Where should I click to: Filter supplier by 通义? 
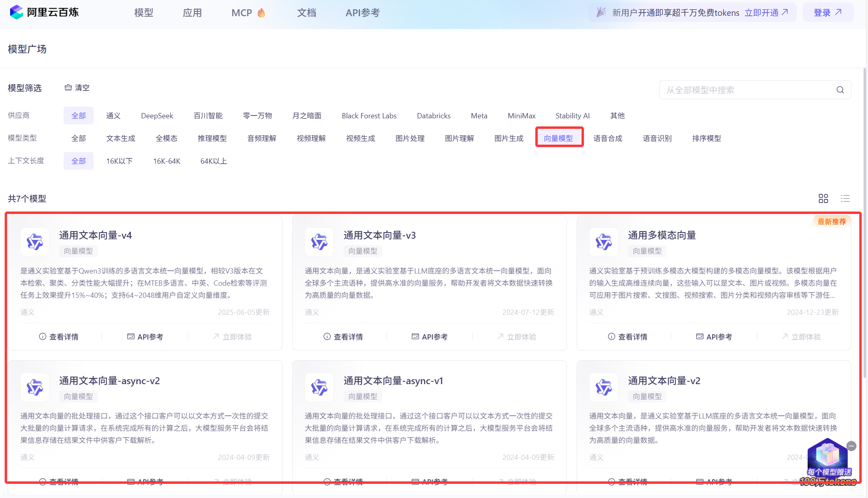coord(113,115)
